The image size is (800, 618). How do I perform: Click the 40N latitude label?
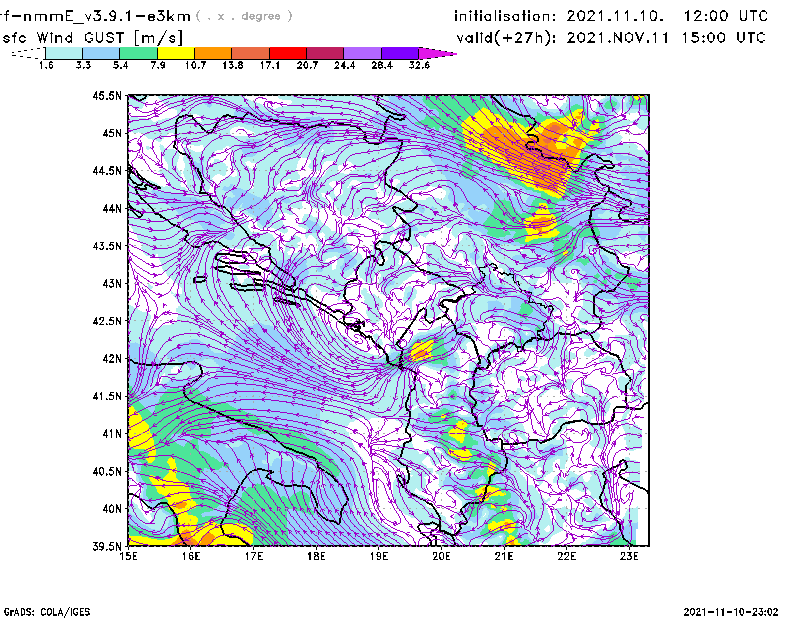pyautogui.click(x=112, y=509)
